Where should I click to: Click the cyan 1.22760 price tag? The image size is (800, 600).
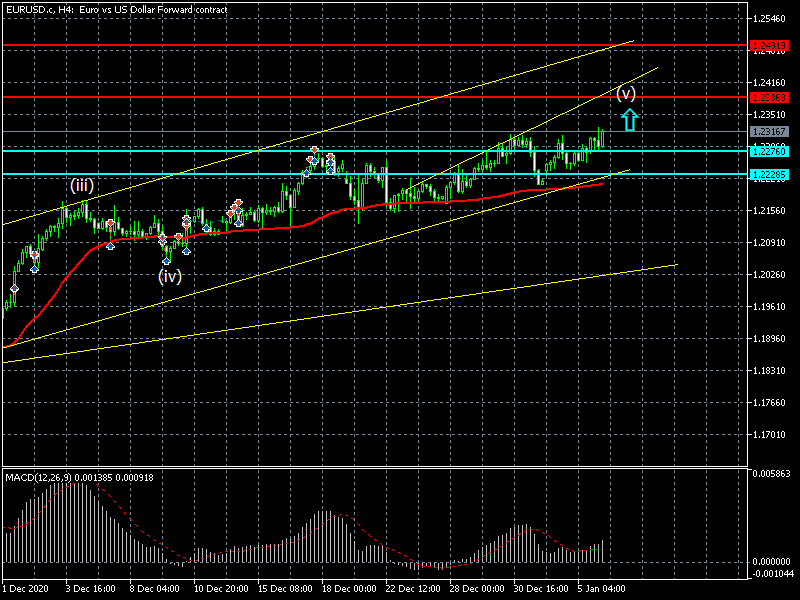pyautogui.click(x=769, y=151)
